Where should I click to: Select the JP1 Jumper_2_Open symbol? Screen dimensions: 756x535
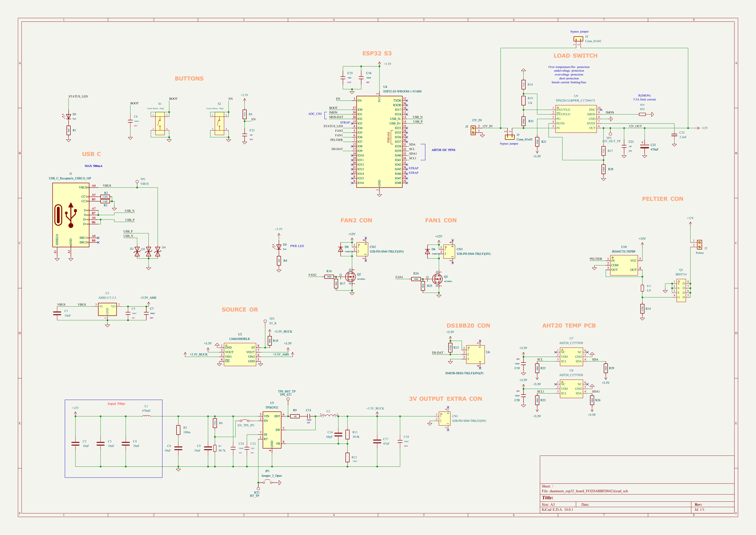267,482
